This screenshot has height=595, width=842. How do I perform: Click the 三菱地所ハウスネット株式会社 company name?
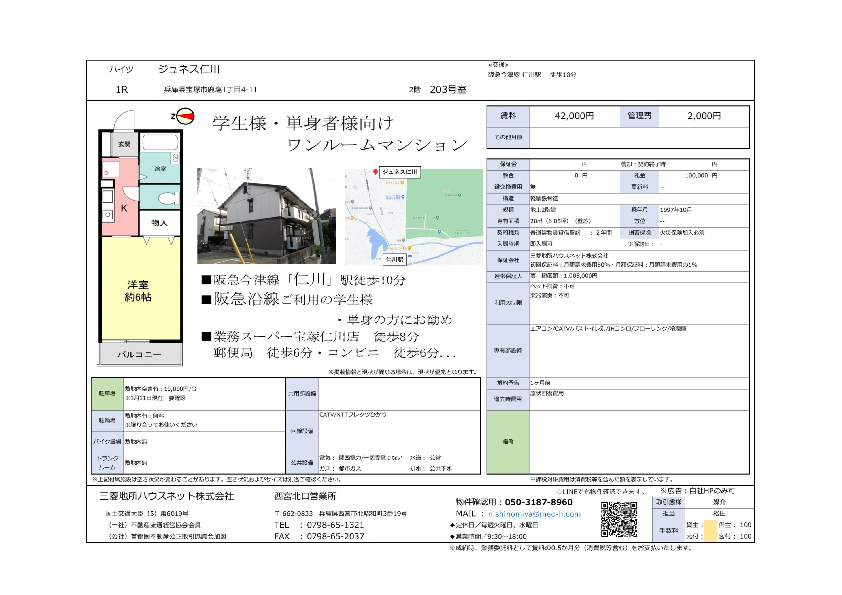click(165, 496)
